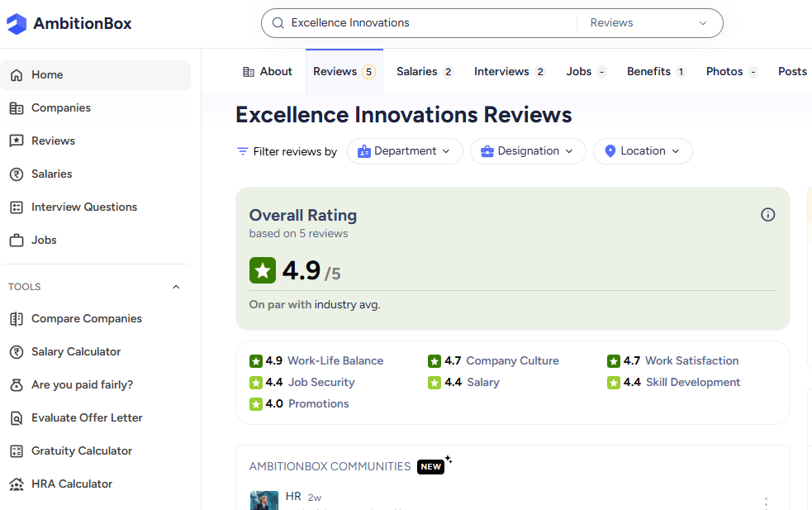This screenshot has height=510, width=812.
Task: Open the Location filter dropdown
Action: 643,151
